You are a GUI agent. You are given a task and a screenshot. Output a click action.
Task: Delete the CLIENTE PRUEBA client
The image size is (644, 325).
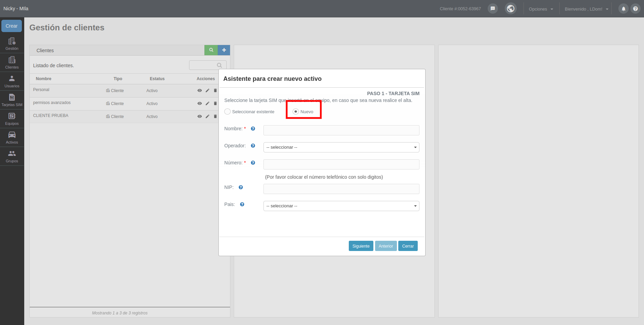[215, 116]
